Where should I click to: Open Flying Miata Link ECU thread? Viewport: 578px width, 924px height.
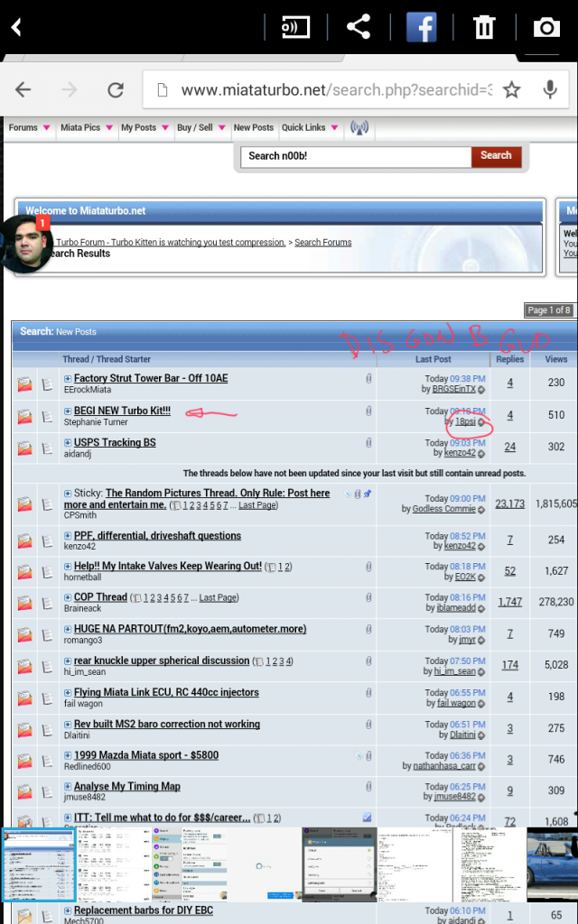[x=166, y=692]
